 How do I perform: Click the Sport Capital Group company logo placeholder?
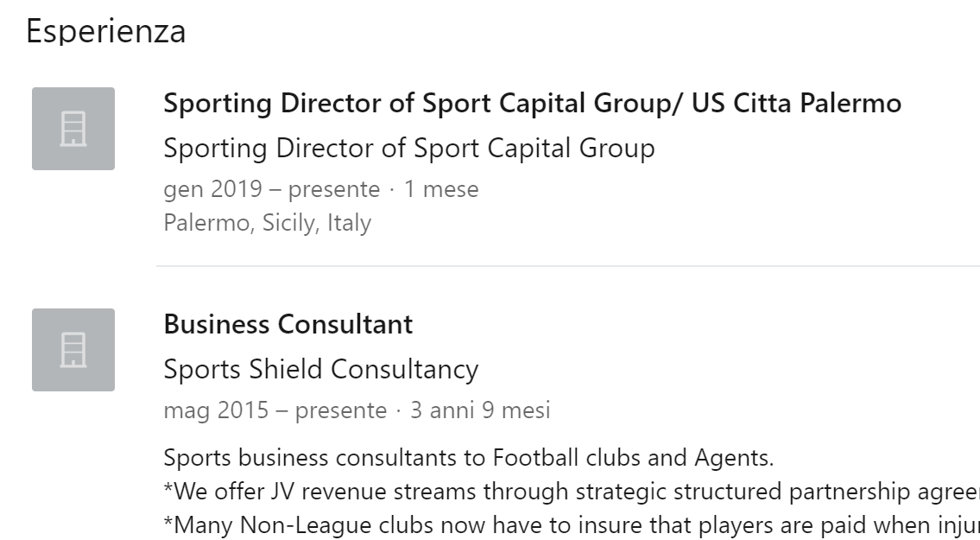pos(73,129)
